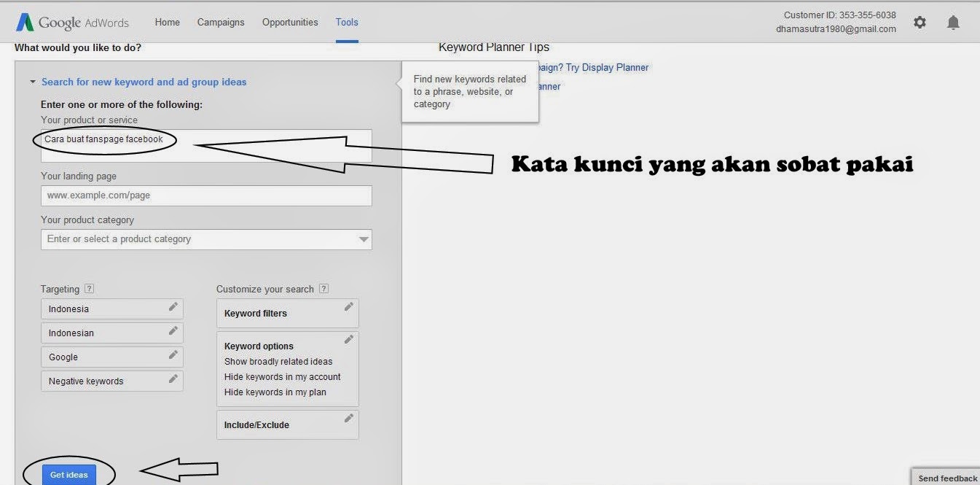The image size is (980, 485).
Task: Open the Keyword filters box
Action: [x=288, y=313]
